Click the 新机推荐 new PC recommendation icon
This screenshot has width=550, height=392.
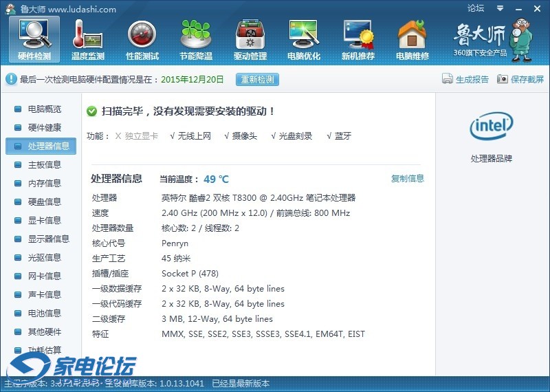(358, 39)
